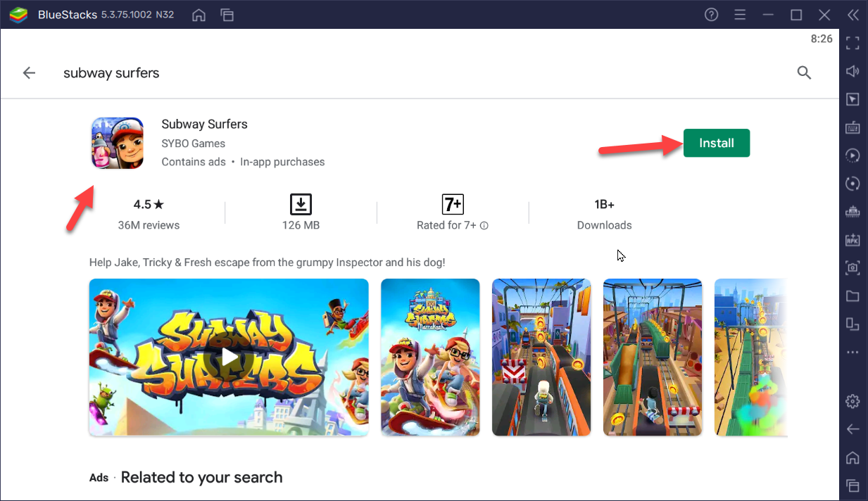
Task: Expand more sidebar options with three dots
Action: pos(853,352)
